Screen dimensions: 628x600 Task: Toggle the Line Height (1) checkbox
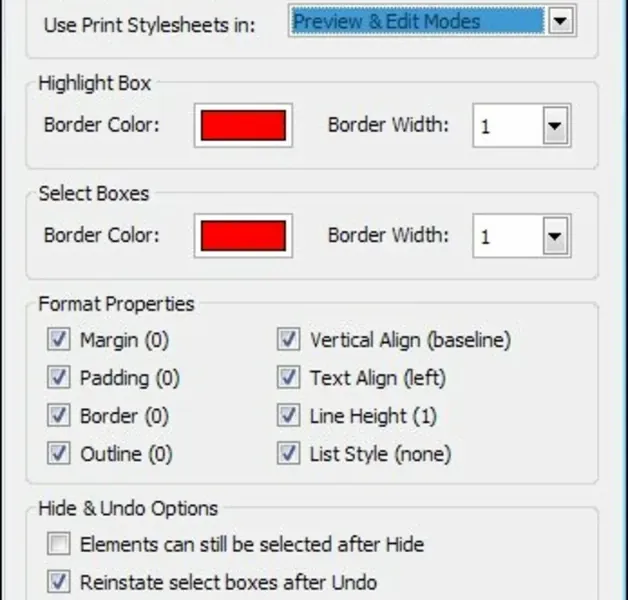tap(289, 416)
